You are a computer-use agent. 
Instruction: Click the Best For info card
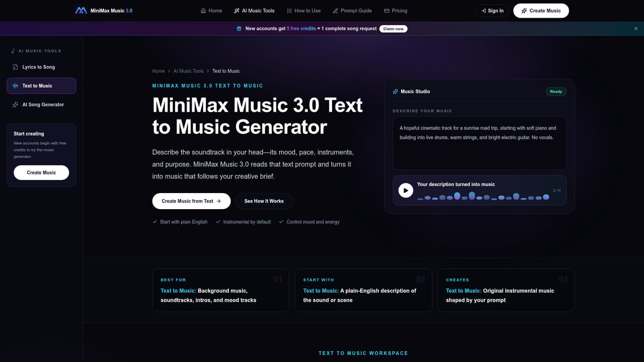coord(221,290)
